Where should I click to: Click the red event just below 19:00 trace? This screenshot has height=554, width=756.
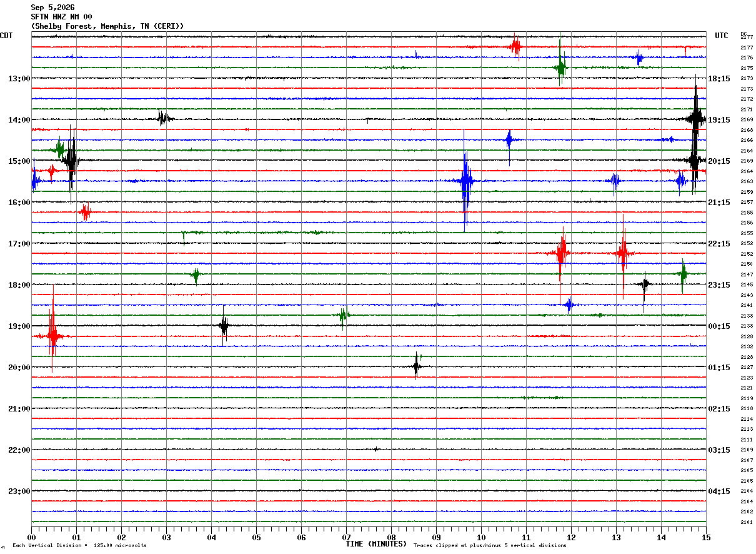53,335
